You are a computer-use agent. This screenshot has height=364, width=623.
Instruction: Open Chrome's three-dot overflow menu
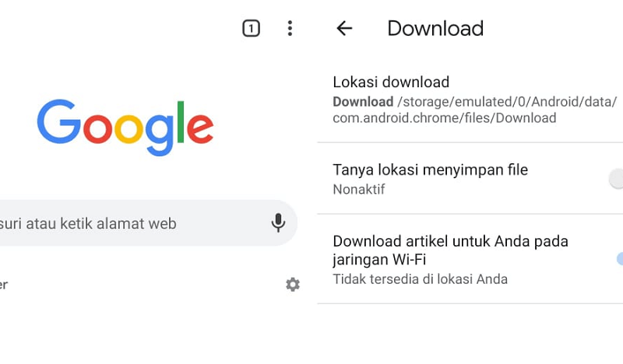[290, 29]
